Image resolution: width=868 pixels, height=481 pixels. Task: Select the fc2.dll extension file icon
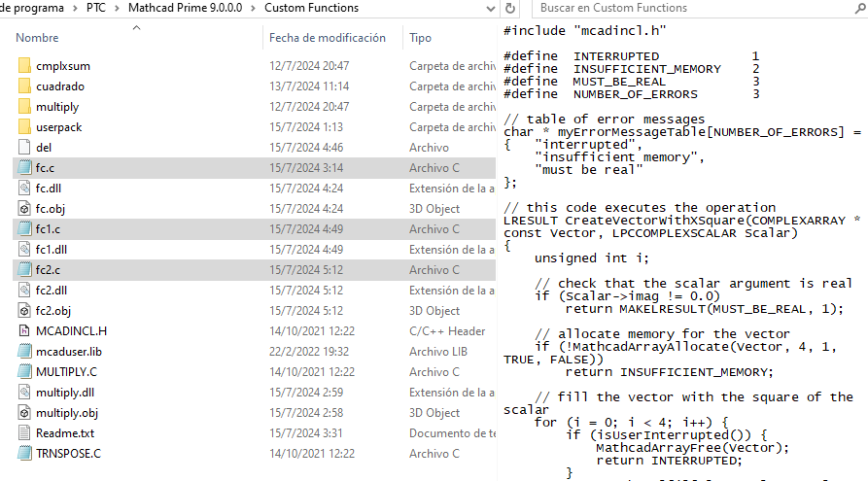[x=25, y=291]
